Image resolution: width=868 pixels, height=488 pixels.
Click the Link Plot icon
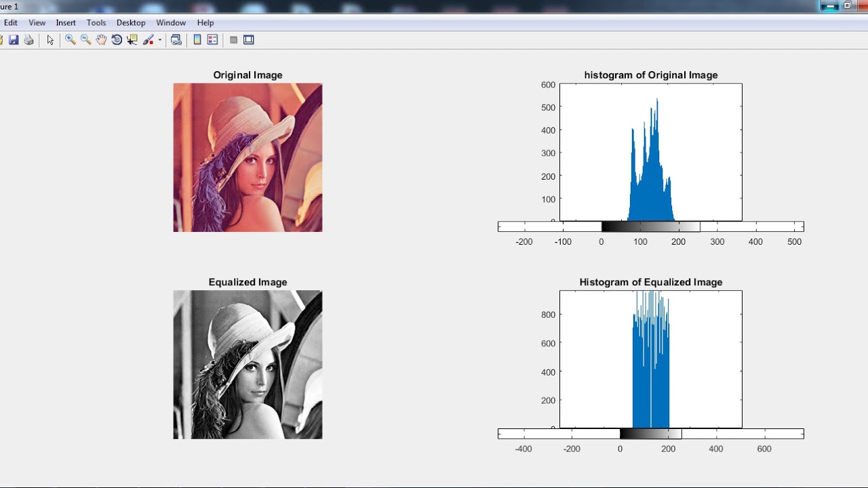point(176,40)
